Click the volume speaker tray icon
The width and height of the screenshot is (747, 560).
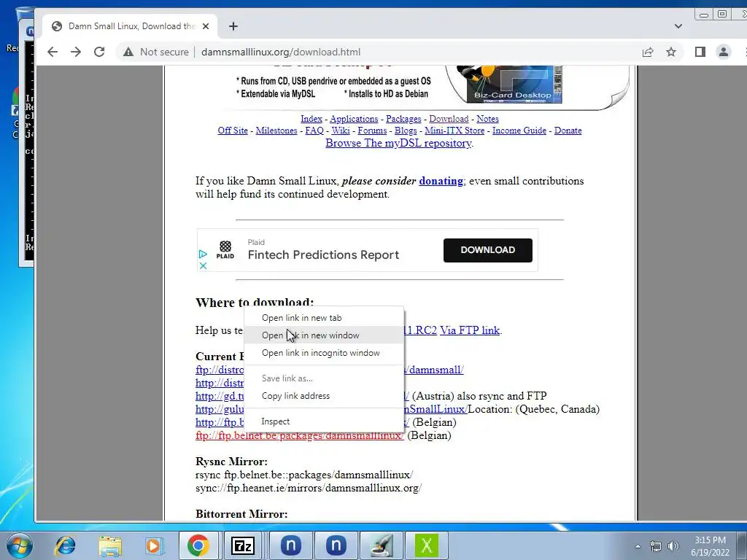pos(673,546)
